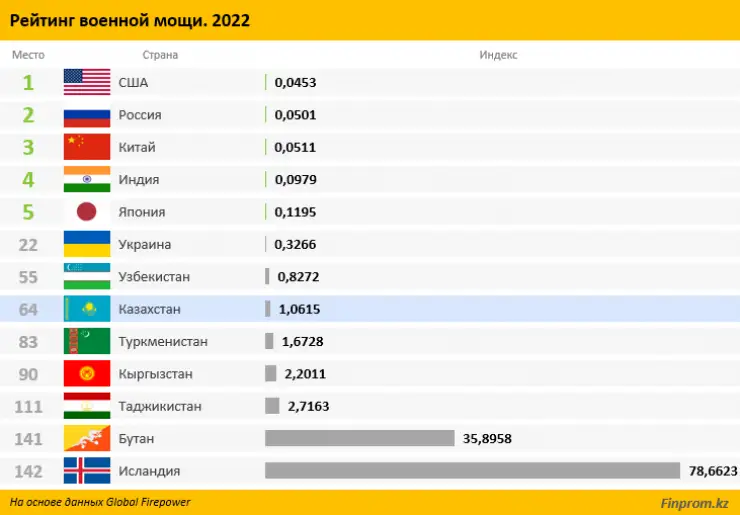The height and width of the screenshot is (515, 740).
Task: Select the Tajikistan flag icon
Action: [87, 406]
